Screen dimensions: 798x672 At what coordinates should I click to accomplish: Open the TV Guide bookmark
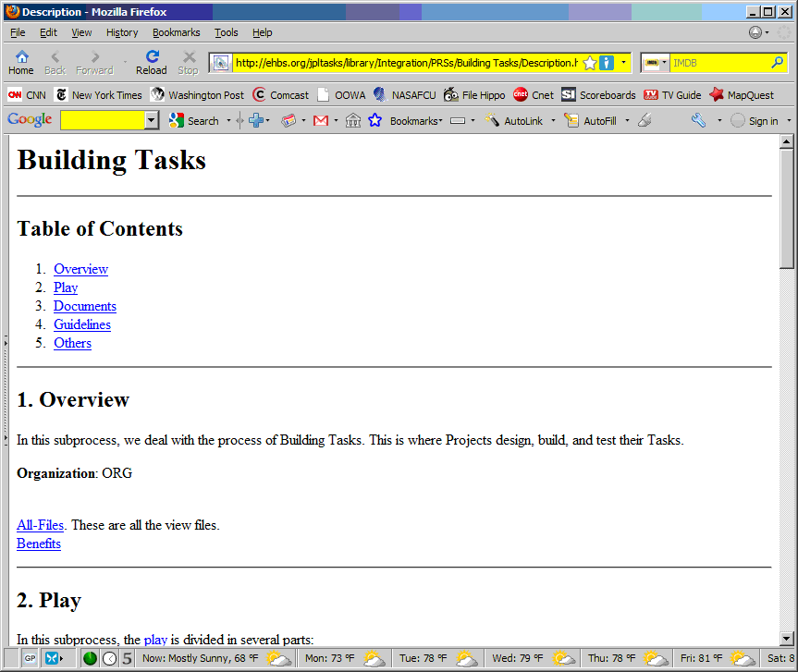tap(672, 95)
